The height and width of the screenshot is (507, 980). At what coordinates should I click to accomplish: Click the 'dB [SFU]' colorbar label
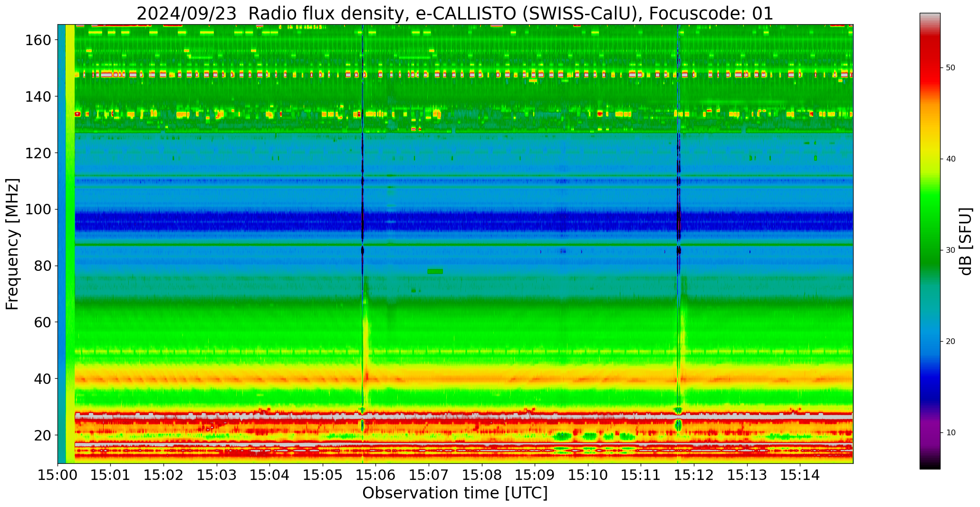click(966, 241)
